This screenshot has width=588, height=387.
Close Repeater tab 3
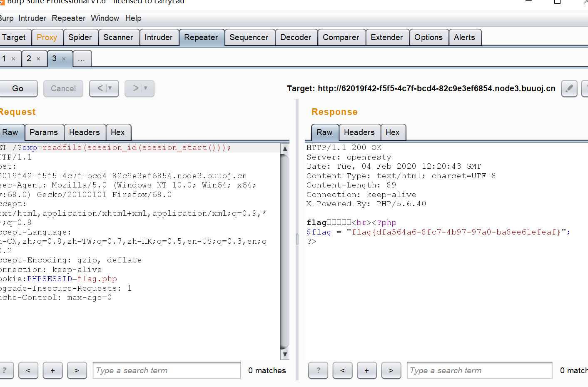[x=64, y=59]
